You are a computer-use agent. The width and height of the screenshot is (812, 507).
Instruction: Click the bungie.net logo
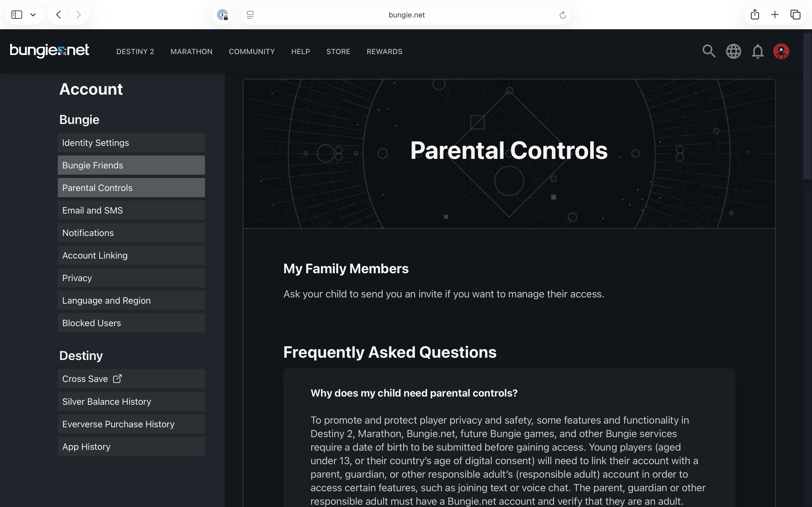point(49,51)
